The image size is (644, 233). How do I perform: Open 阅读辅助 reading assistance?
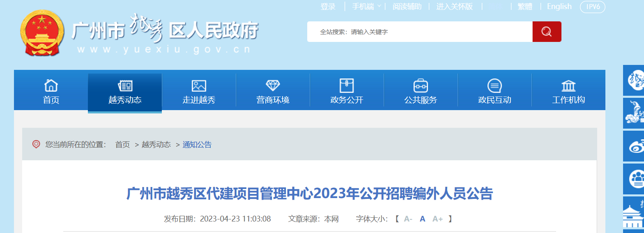pos(407,7)
